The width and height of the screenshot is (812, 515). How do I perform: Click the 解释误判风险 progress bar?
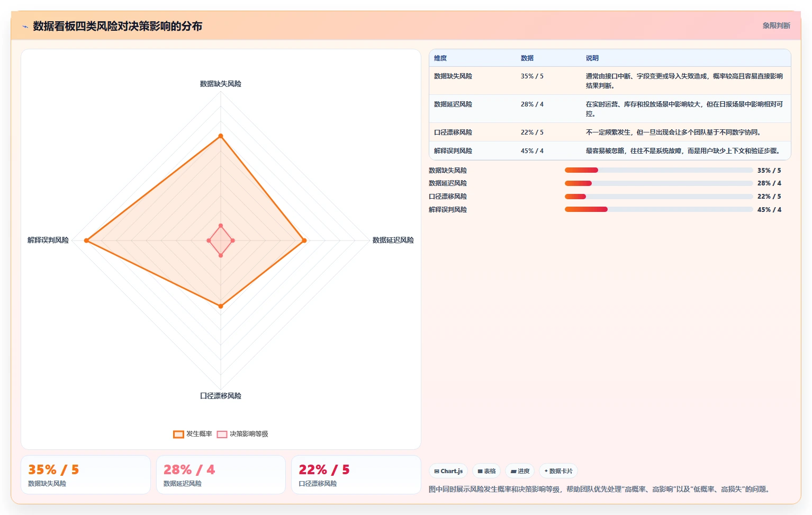658,209
